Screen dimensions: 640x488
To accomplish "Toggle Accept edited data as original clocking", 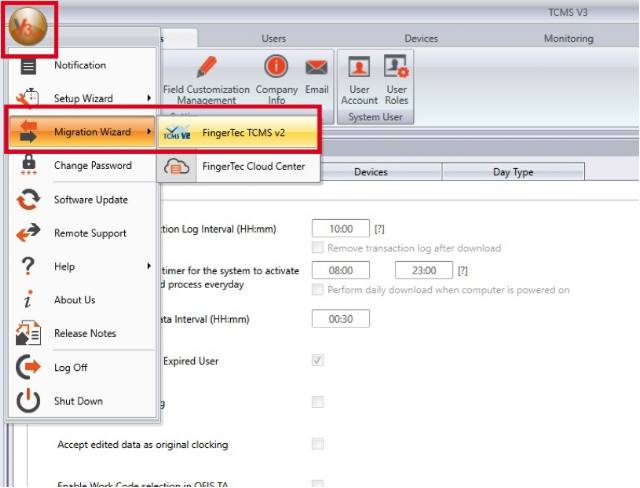I will pyautogui.click(x=318, y=444).
